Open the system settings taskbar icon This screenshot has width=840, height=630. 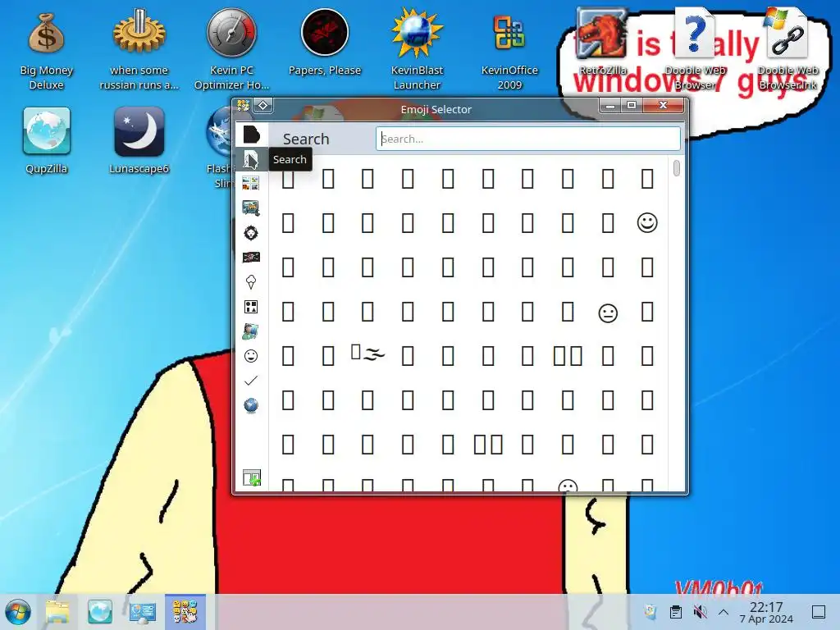143,612
